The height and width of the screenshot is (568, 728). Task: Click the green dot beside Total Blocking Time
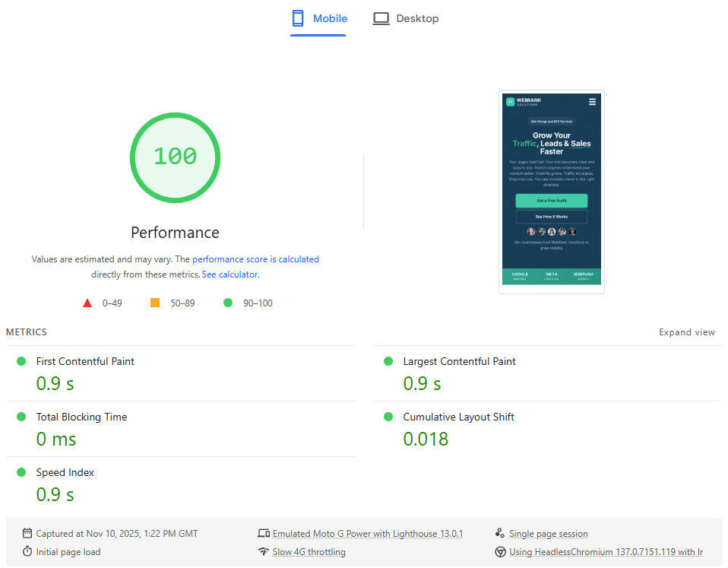point(21,417)
